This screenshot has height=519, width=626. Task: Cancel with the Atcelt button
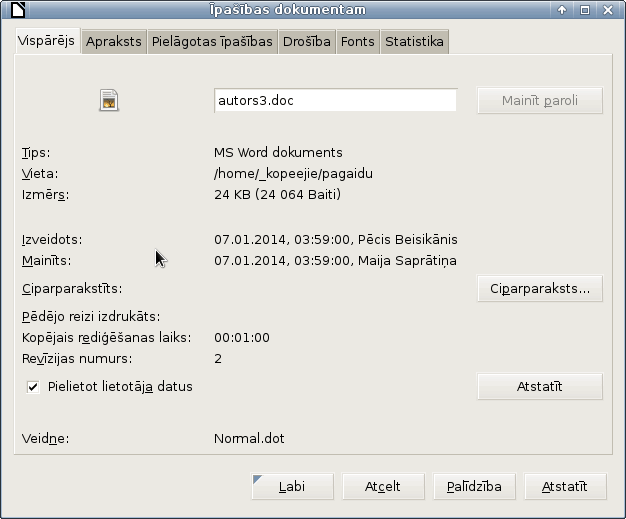383,486
